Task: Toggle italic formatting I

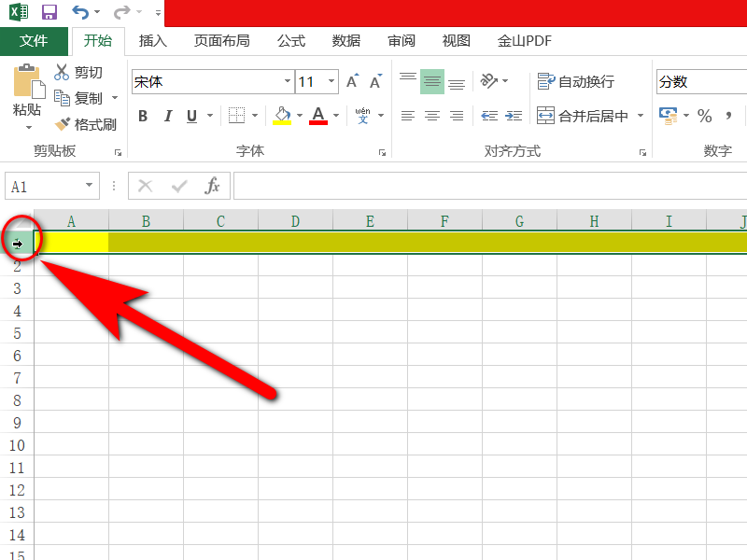Action: tap(168, 116)
